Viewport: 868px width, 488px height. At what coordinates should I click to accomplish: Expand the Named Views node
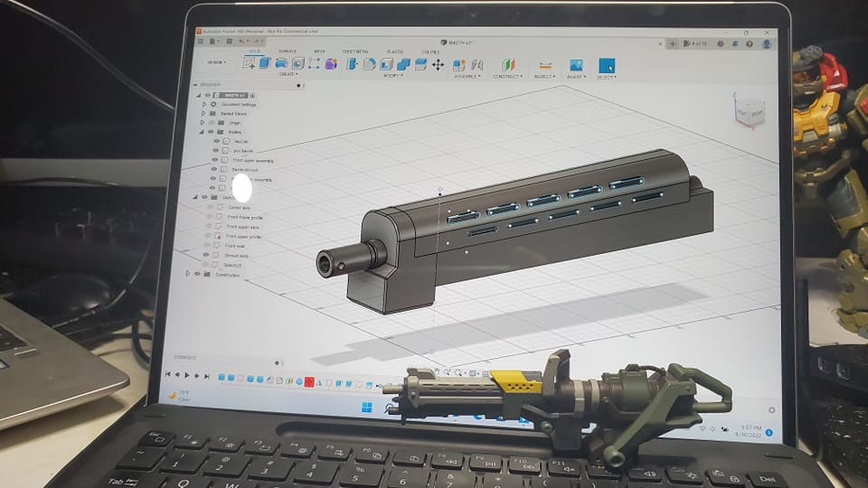point(203,113)
